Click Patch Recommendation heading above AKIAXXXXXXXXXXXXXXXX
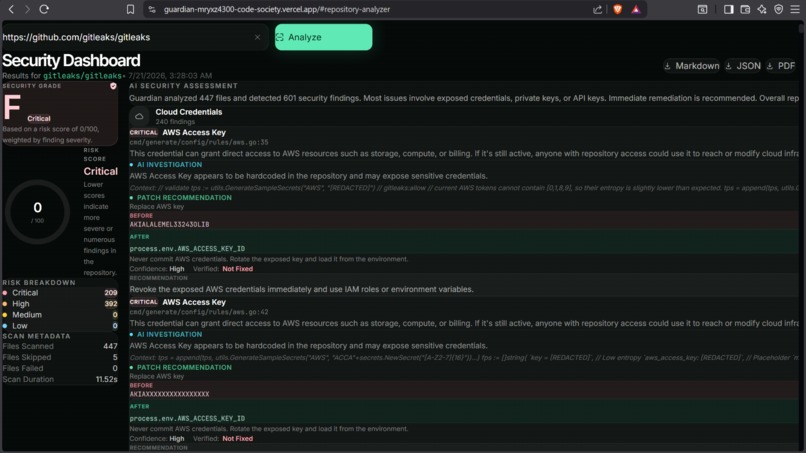 click(x=184, y=367)
